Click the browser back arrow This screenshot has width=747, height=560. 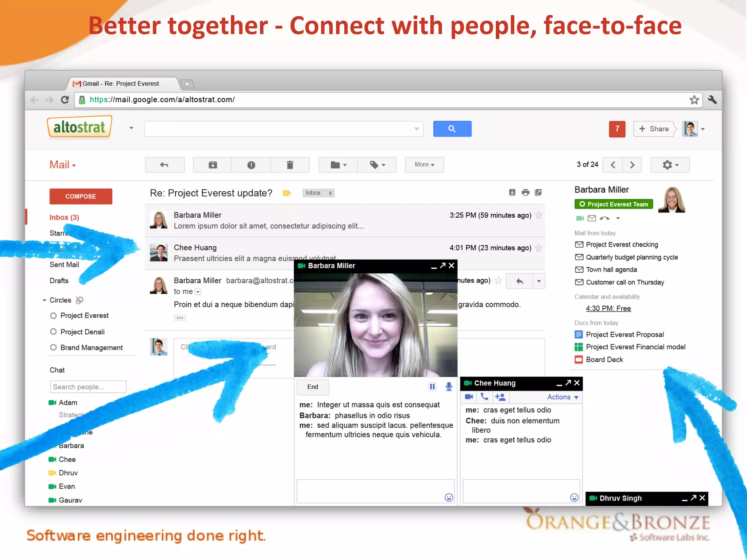34,100
